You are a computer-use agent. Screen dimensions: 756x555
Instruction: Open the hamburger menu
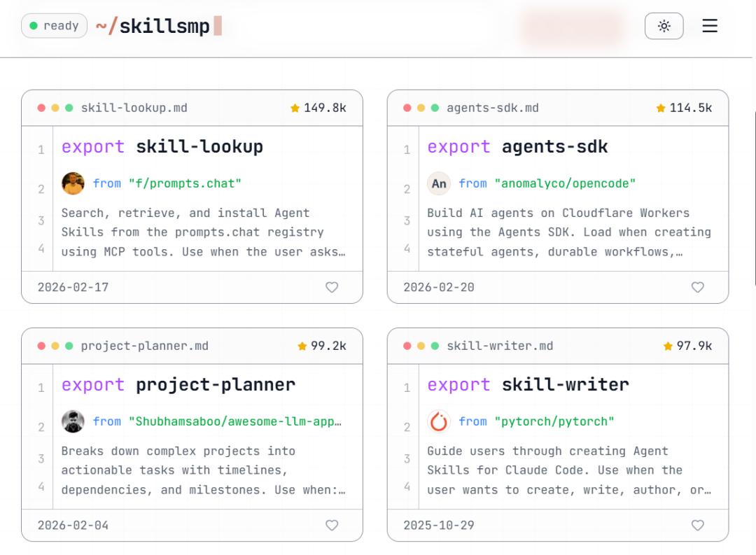pyautogui.click(x=710, y=27)
